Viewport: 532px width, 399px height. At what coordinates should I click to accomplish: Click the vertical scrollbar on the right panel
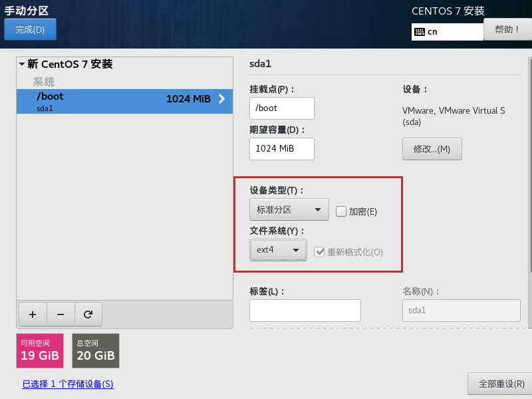pos(530,164)
